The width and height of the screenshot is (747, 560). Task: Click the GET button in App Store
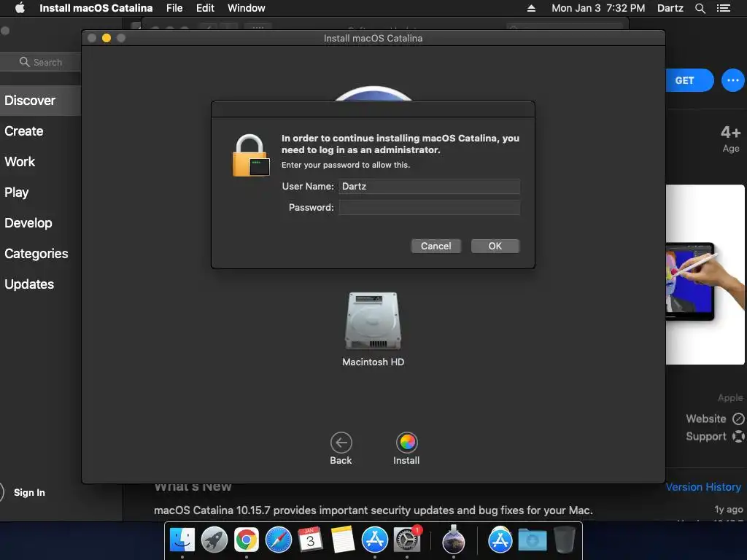tap(689, 80)
